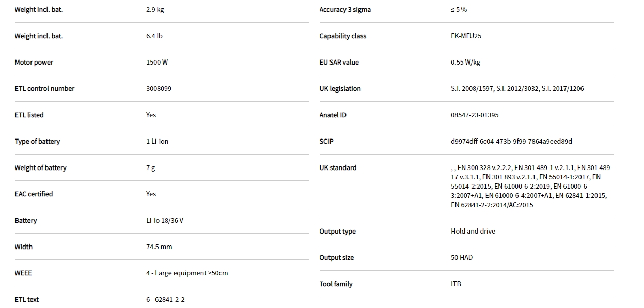This screenshot has height=308, width=644.
Task: Click the Tool family ITB value
Action: click(455, 284)
